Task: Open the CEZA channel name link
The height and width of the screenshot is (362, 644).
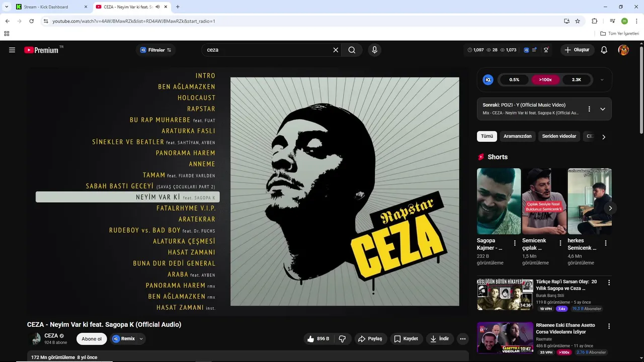Action: tap(51, 336)
